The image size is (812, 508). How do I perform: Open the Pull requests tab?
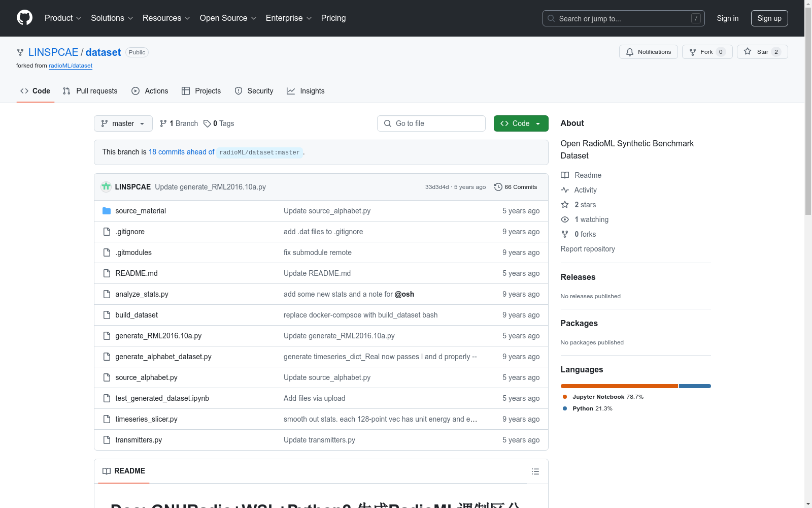tap(90, 91)
